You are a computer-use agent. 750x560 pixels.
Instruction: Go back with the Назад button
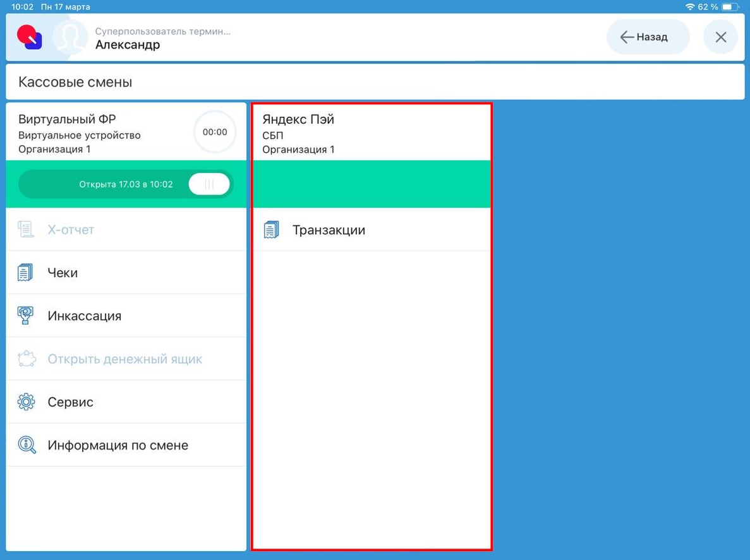click(x=648, y=37)
